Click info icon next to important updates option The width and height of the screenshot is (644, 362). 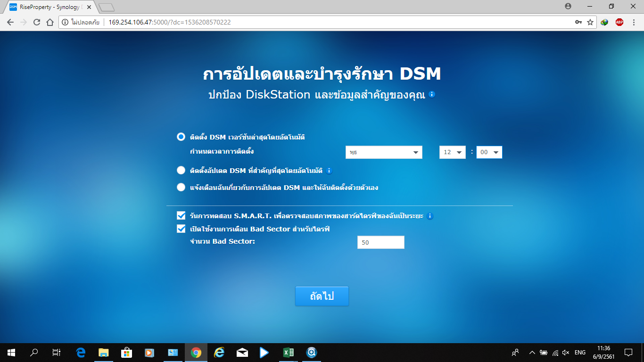coord(330,171)
